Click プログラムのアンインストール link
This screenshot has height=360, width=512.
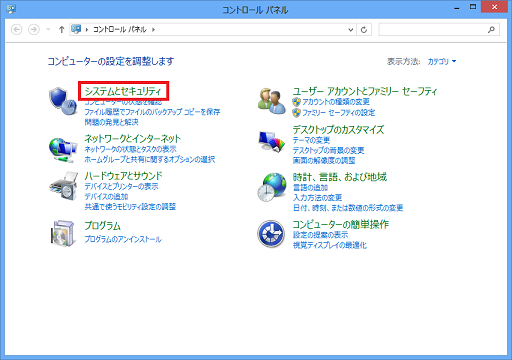pyautogui.click(x=123, y=239)
